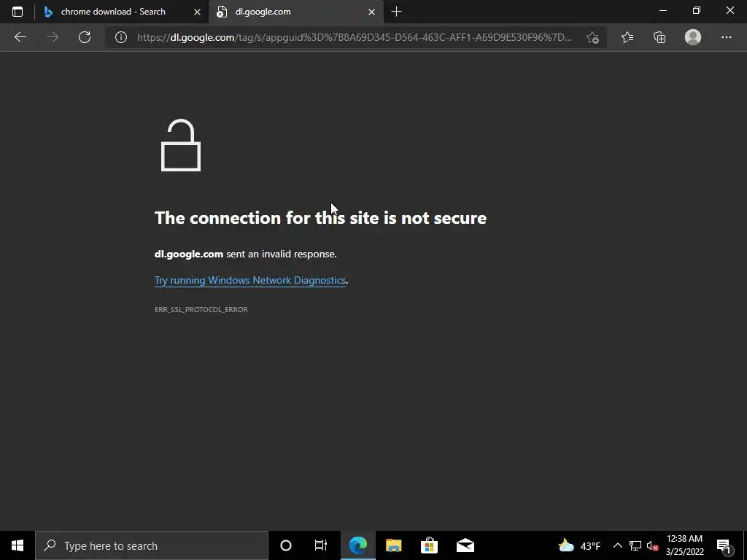This screenshot has width=747, height=560.
Task: Click the URL address bar
Action: [x=354, y=37]
